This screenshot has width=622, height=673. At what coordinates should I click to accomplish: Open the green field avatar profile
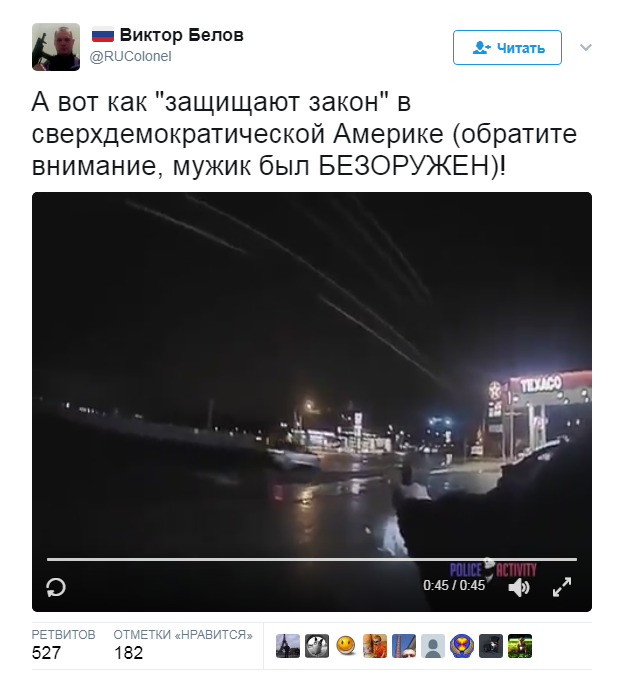(520, 646)
